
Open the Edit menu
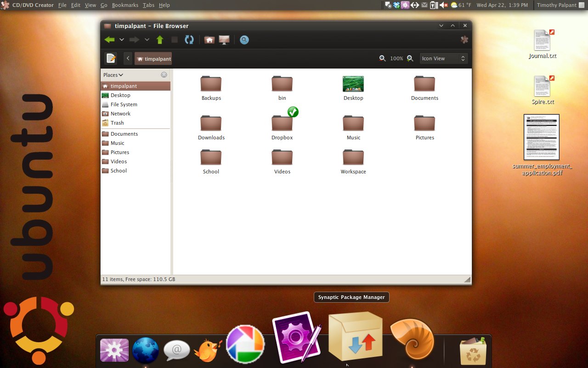(76, 5)
